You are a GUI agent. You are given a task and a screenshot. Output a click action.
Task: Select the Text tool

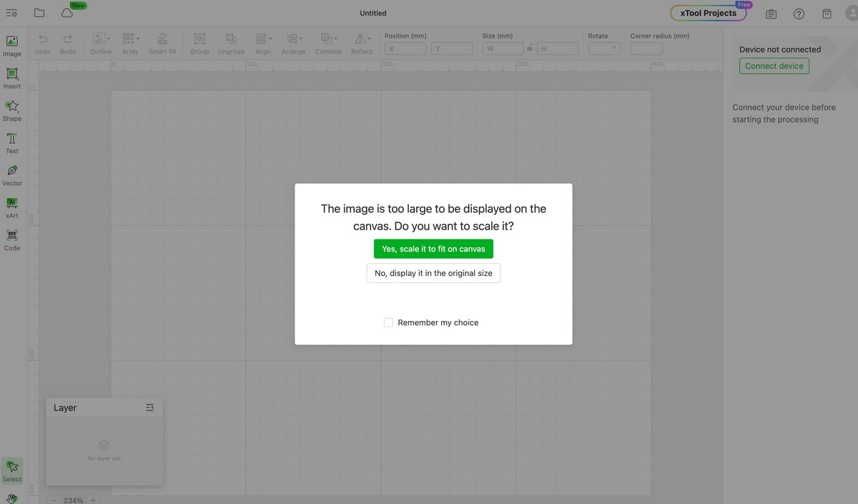12,142
